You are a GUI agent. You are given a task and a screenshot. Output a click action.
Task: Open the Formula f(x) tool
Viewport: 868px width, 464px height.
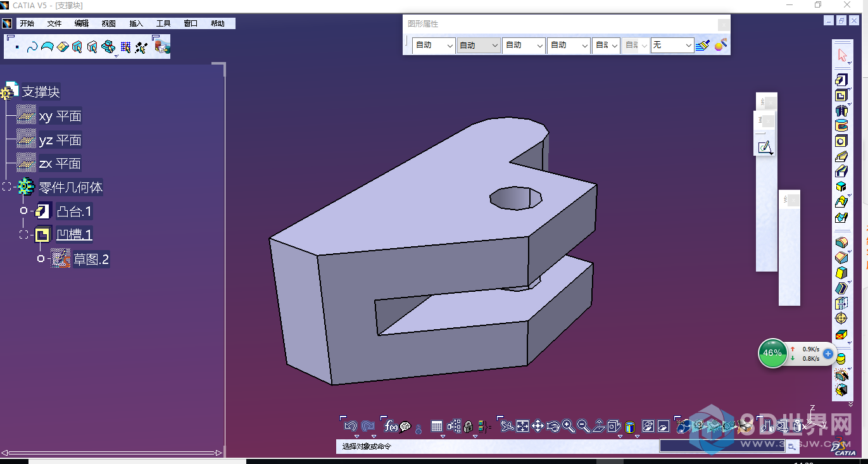point(391,426)
